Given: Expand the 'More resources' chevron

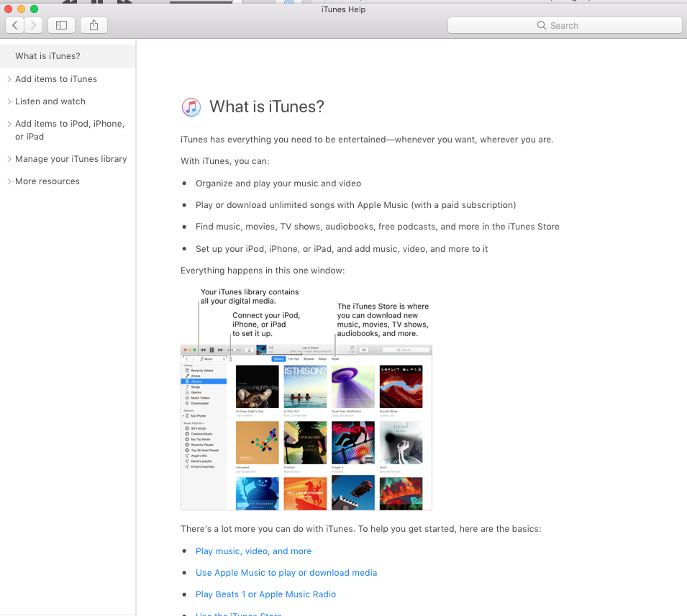Looking at the screenshot, I should coord(9,181).
